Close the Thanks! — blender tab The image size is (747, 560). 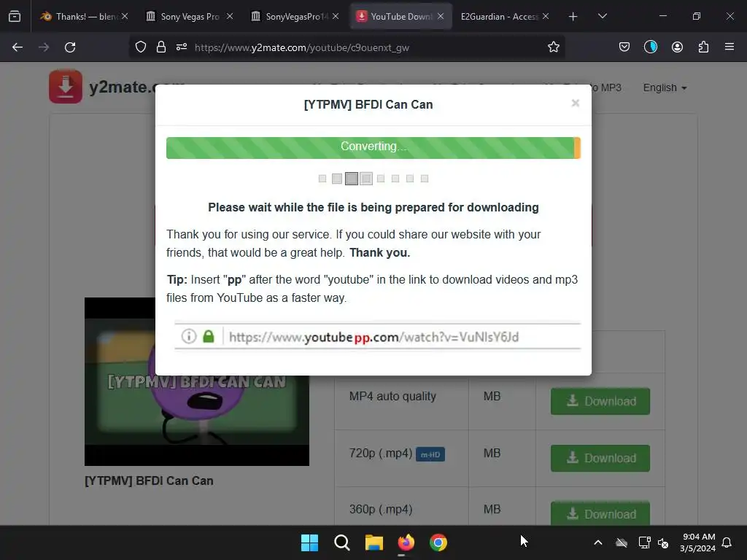pos(125,16)
